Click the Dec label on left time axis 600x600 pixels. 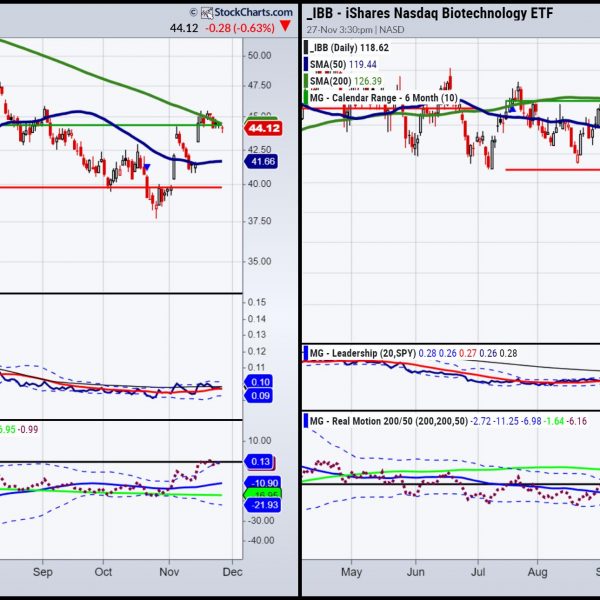232,572
